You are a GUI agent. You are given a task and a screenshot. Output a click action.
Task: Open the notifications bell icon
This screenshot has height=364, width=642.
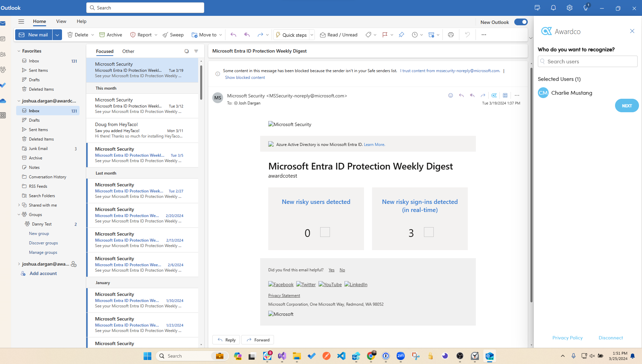coord(553,8)
